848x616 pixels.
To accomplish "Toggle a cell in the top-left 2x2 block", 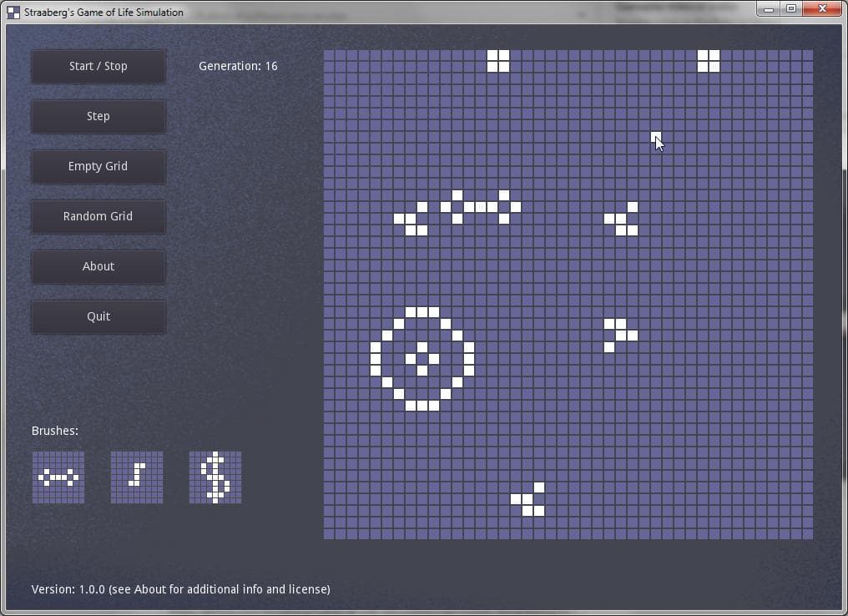I will [x=492, y=55].
